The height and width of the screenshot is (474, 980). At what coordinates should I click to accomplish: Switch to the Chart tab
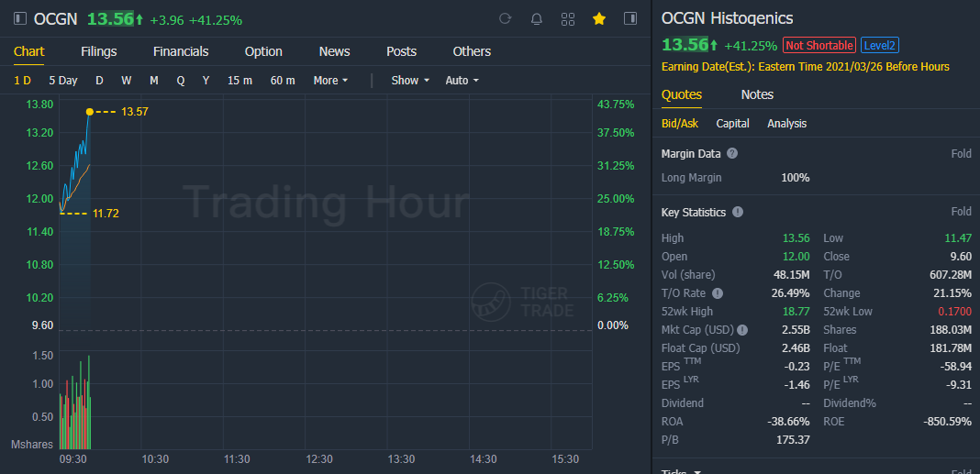pyautogui.click(x=28, y=52)
